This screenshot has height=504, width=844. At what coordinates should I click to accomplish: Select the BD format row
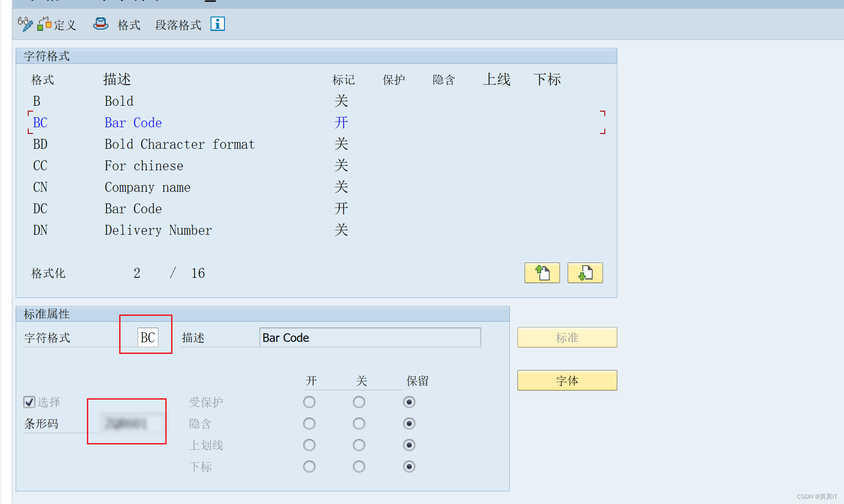pyautogui.click(x=316, y=144)
